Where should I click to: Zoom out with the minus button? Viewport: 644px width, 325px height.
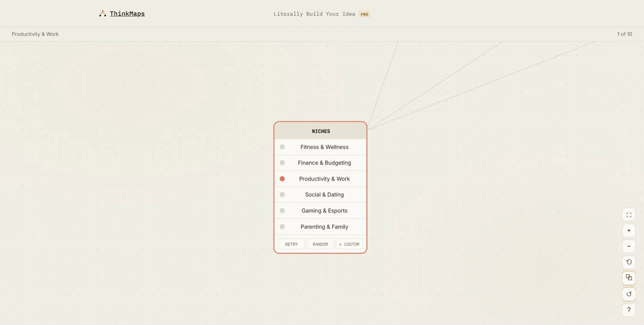pos(629,246)
